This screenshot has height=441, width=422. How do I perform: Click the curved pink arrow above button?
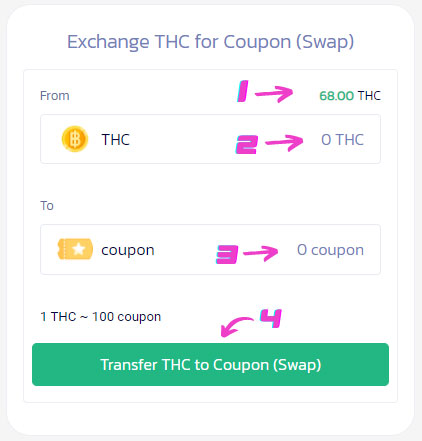click(x=237, y=327)
